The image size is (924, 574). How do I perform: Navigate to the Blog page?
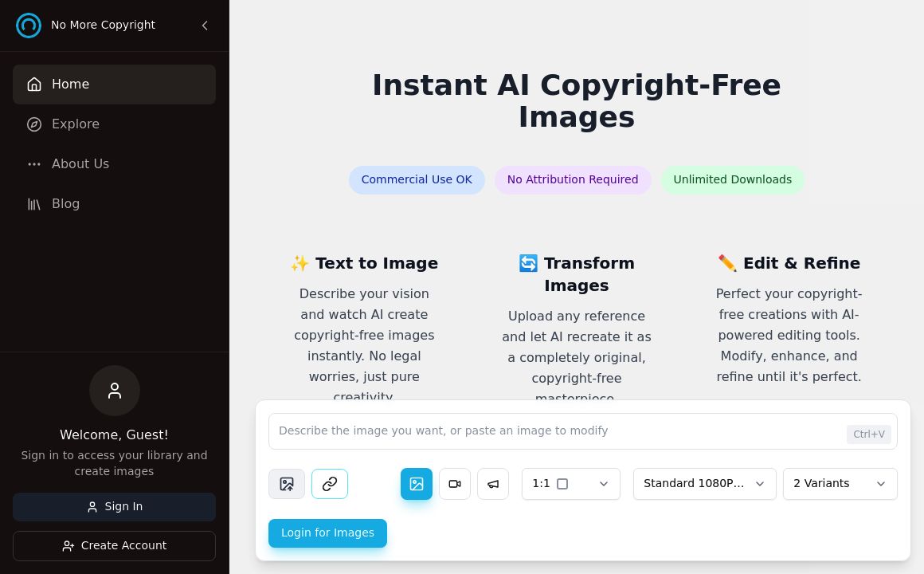(x=65, y=203)
